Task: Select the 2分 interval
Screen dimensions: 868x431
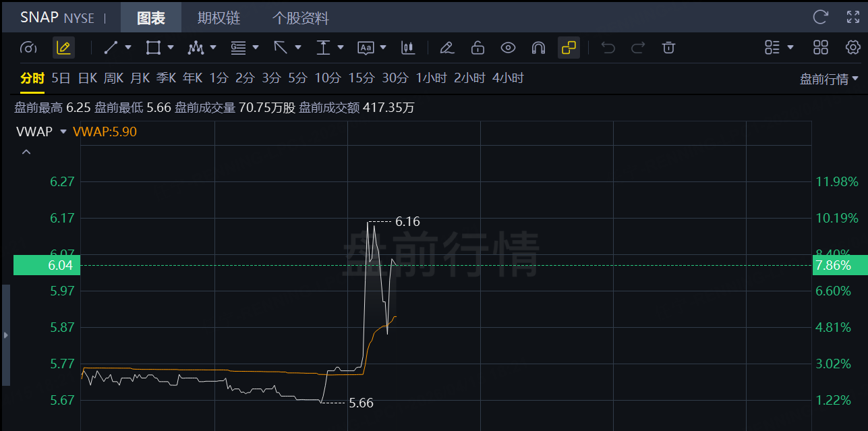Action: click(245, 78)
